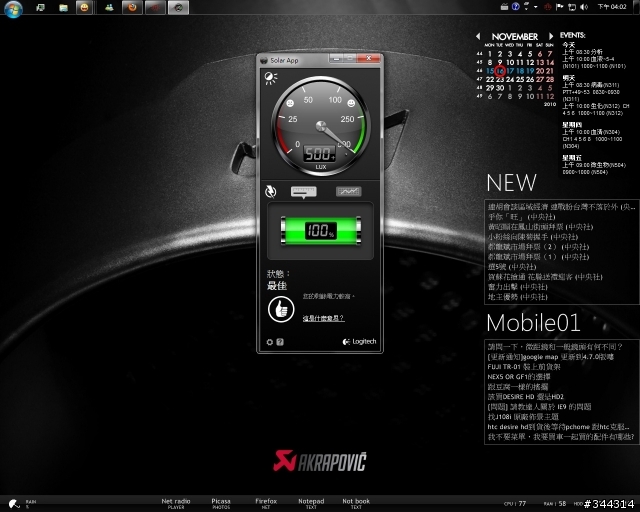Click the network tray icon

pos(572,7)
